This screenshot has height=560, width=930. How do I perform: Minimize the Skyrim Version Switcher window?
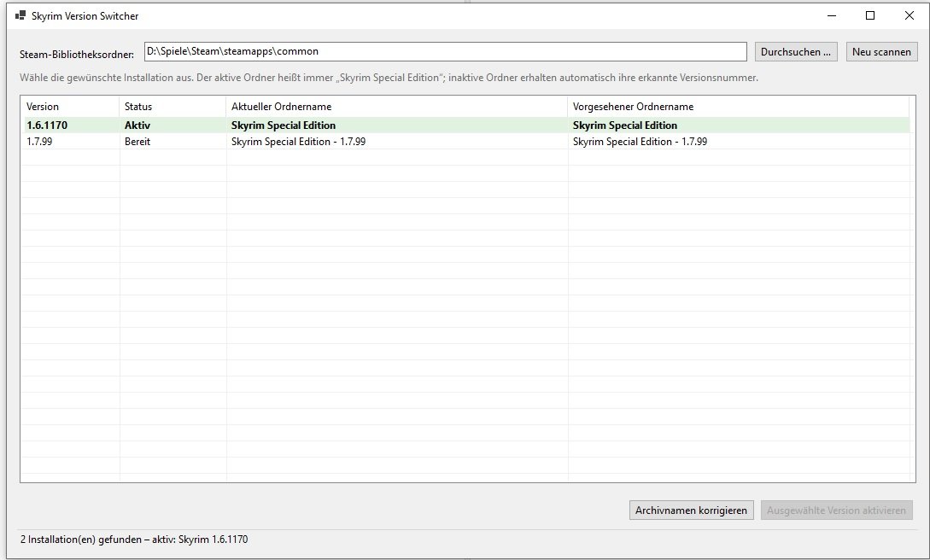pos(832,15)
